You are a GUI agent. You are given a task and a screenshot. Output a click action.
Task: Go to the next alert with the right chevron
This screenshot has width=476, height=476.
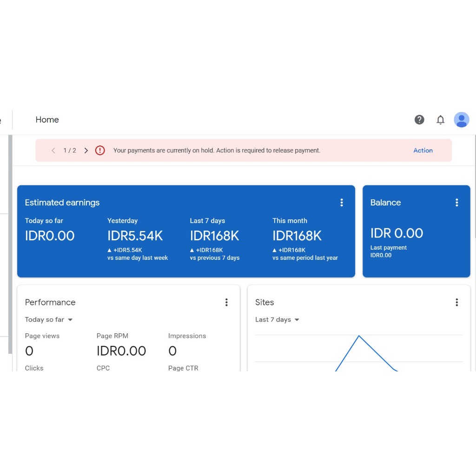click(x=86, y=150)
